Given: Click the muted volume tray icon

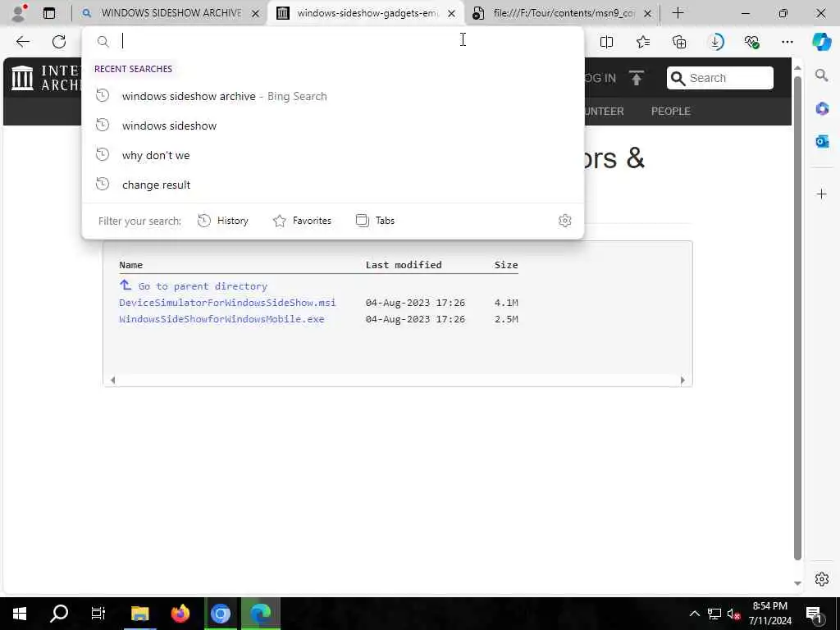Looking at the screenshot, I should click(x=734, y=614).
